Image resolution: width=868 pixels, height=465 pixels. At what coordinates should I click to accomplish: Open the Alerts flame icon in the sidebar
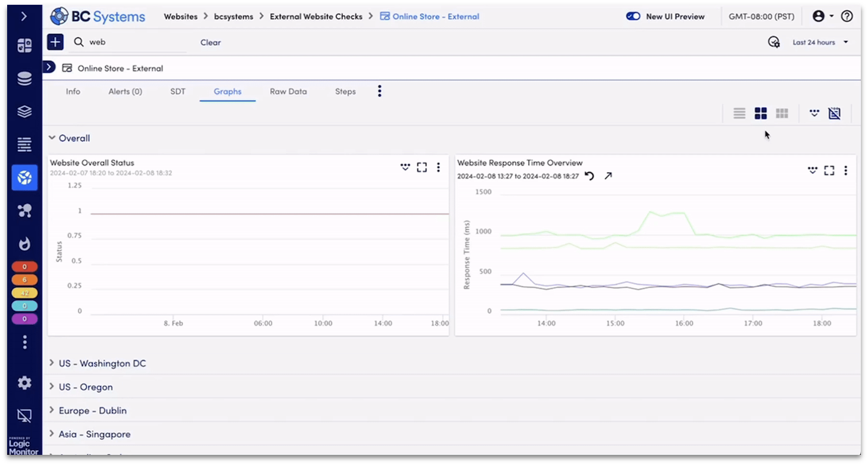click(24, 244)
